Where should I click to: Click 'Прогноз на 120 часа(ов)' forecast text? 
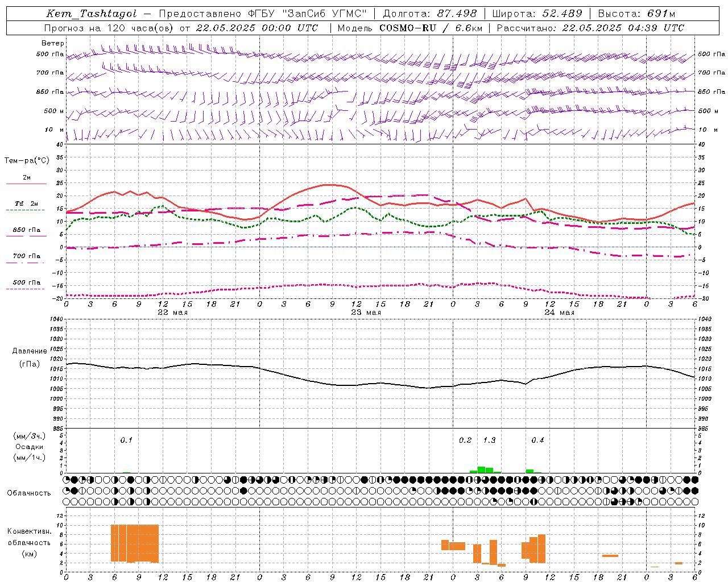[x=109, y=28]
